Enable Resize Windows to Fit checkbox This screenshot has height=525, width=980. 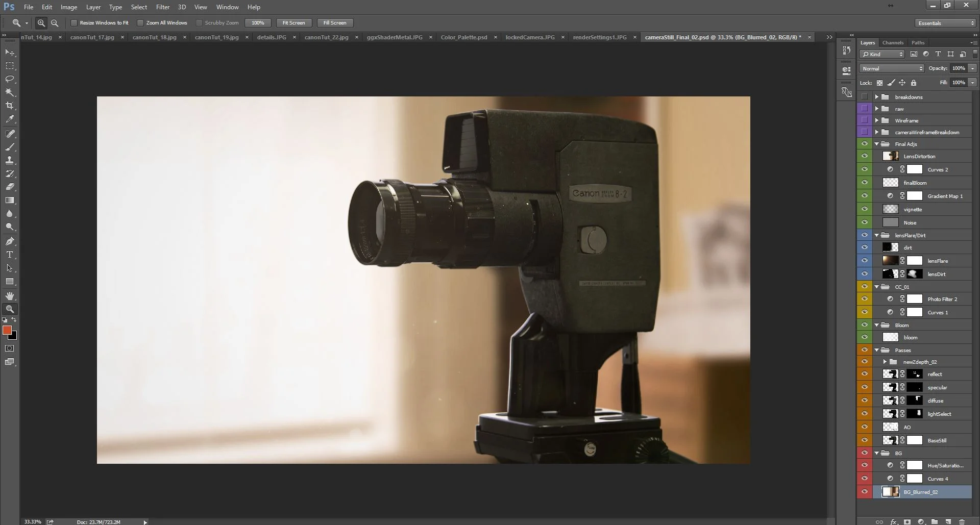click(x=74, y=23)
